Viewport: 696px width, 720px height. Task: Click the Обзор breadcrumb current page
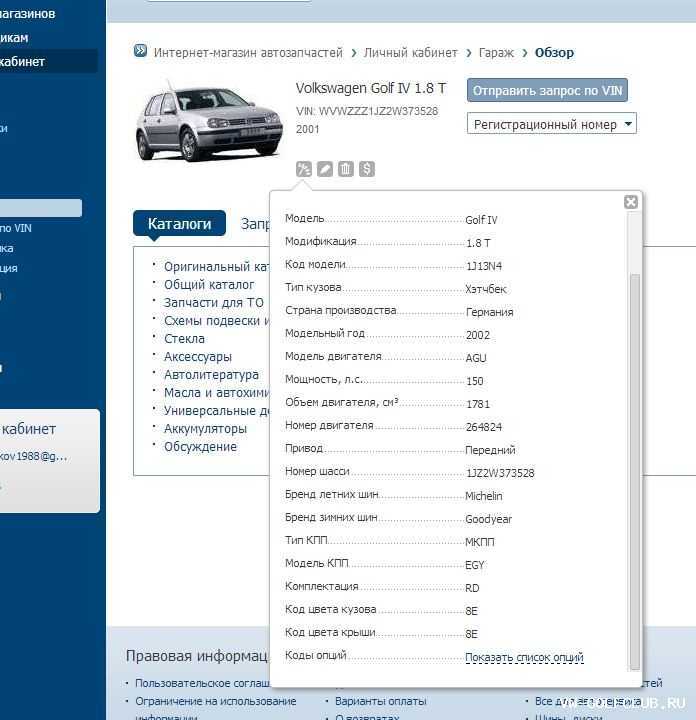click(x=554, y=53)
